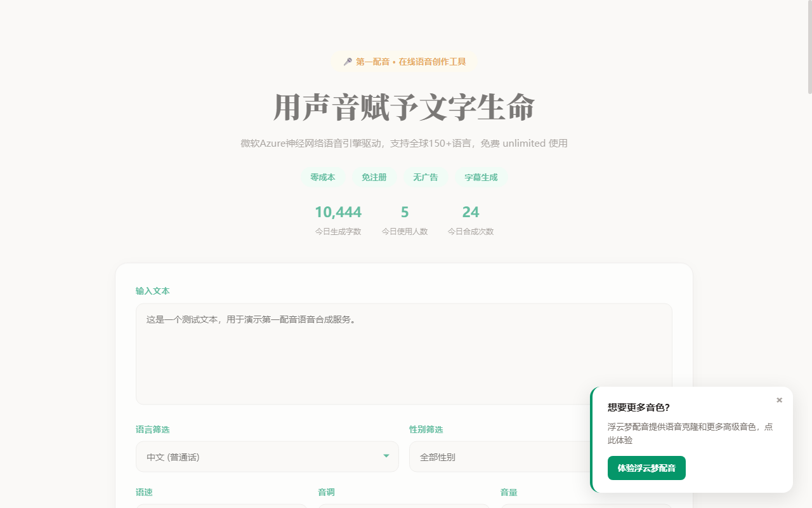Click the 音调 label

[x=326, y=492]
